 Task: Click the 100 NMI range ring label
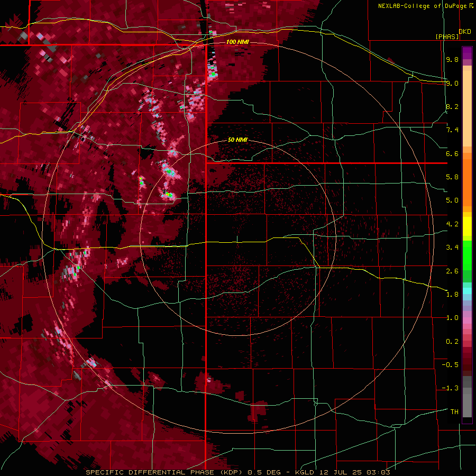click(x=237, y=42)
